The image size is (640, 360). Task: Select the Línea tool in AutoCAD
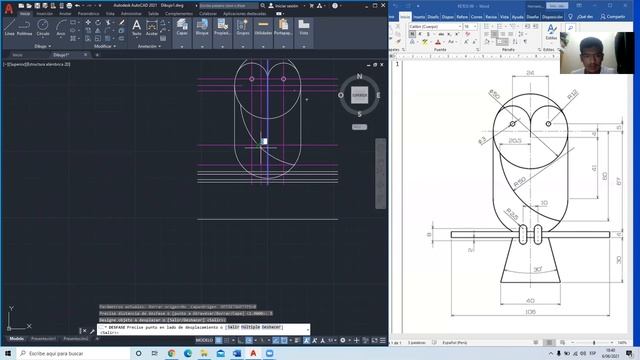coord(9,28)
